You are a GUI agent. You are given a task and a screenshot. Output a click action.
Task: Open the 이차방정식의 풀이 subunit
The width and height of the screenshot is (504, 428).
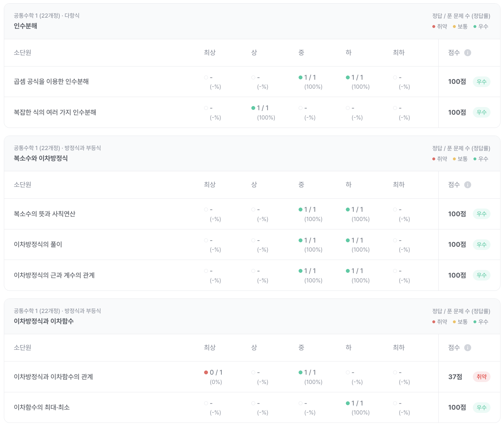click(38, 245)
